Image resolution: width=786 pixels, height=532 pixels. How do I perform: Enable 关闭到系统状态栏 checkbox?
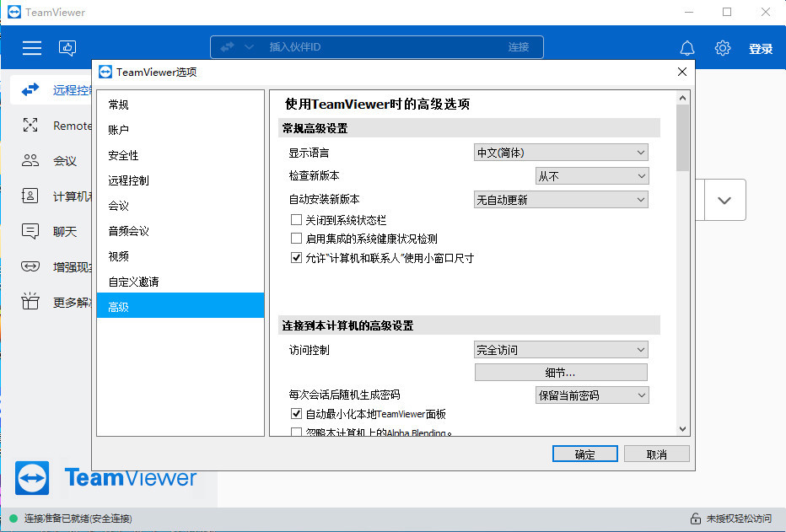click(x=296, y=219)
